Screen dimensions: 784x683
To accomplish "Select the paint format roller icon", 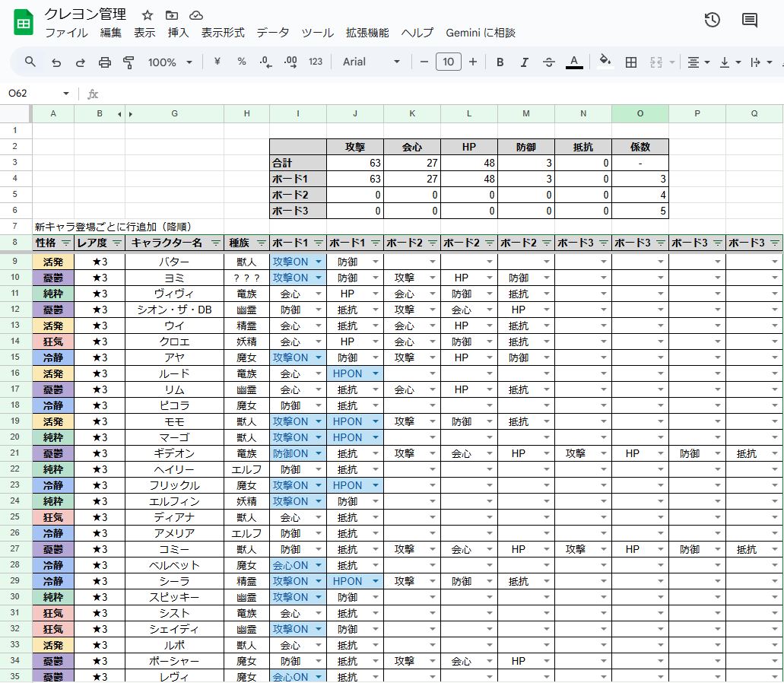I will 129,62.
